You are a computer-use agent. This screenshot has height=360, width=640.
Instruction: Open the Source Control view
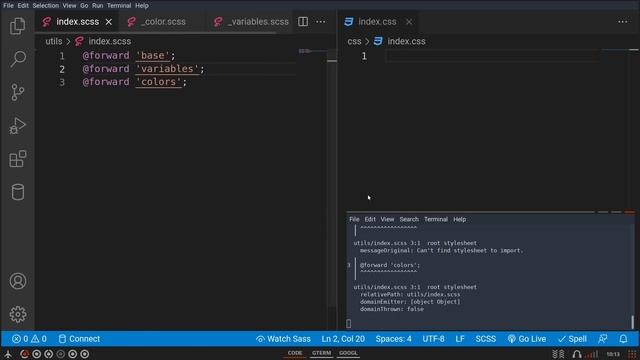(x=18, y=92)
